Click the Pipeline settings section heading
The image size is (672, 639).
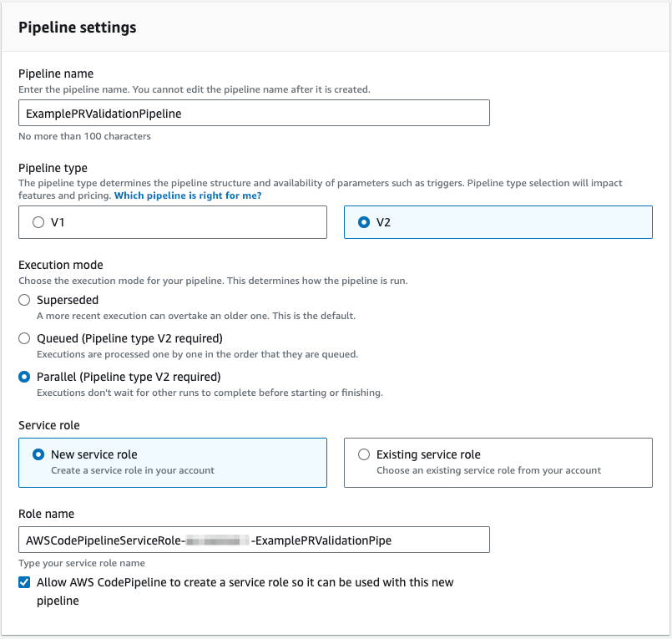click(x=74, y=28)
